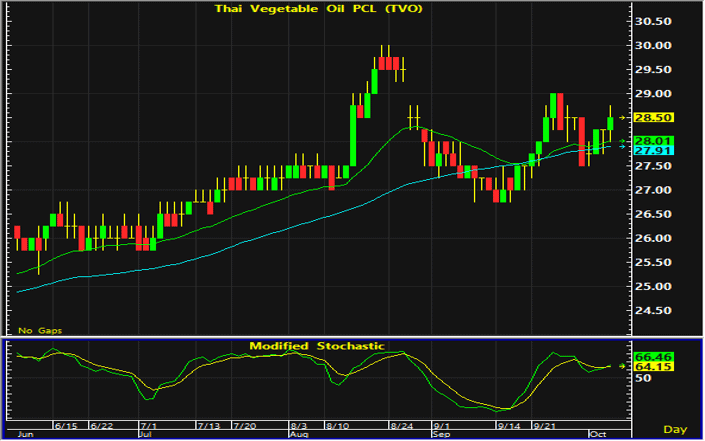Click the 24.50 price axis label
This screenshot has height=441, width=705.
pyautogui.click(x=653, y=310)
